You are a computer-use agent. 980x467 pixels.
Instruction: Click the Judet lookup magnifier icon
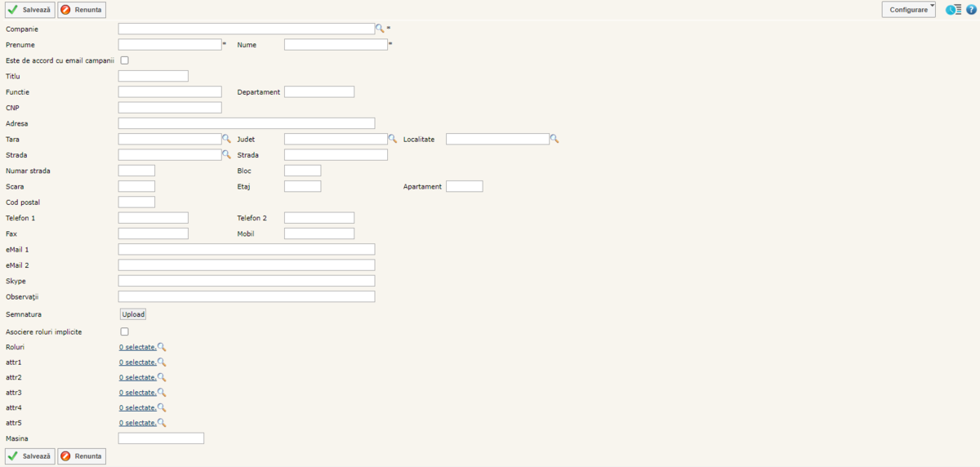pyautogui.click(x=393, y=139)
